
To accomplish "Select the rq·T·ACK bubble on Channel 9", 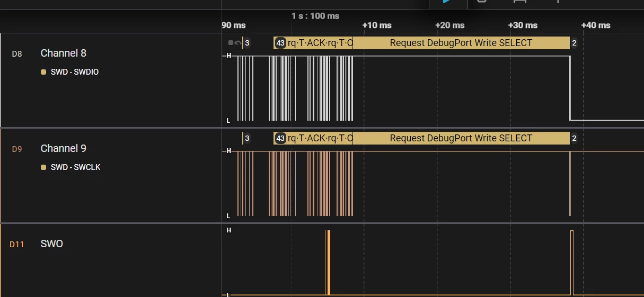I will [320, 138].
